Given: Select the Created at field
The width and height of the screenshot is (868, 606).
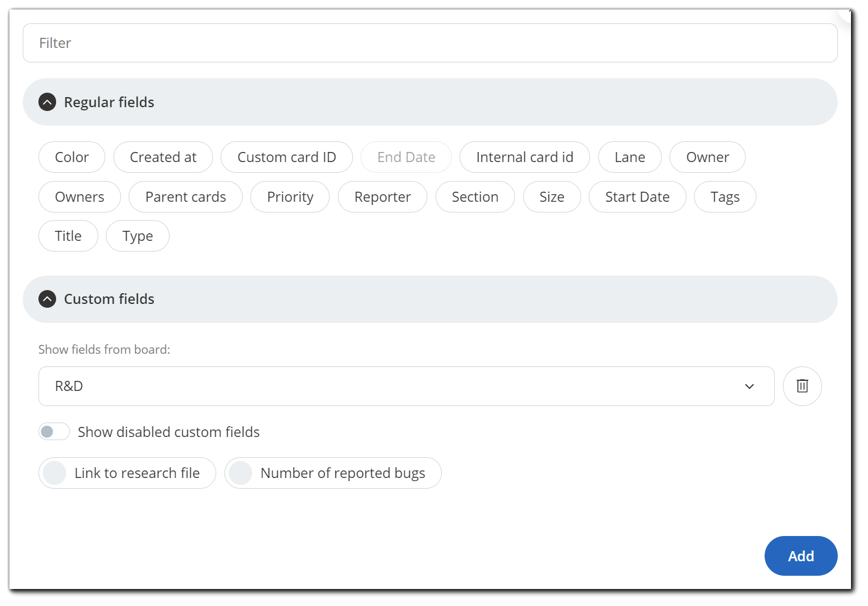Looking at the screenshot, I should 163,157.
